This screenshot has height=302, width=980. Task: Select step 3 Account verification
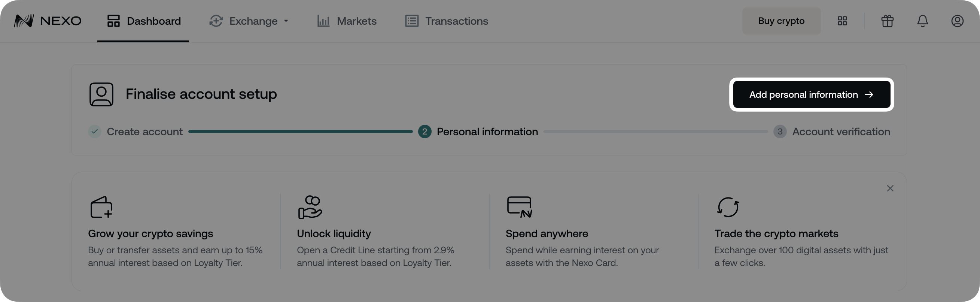(x=780, y=132)
